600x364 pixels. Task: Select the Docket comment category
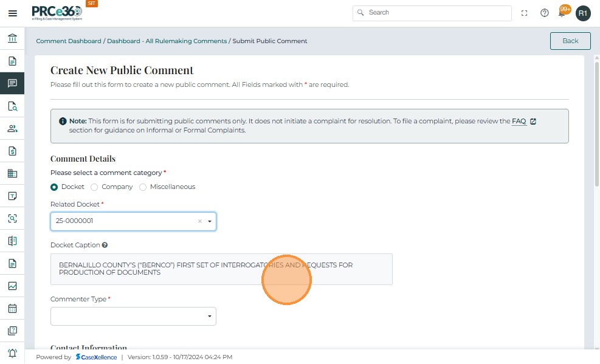[54, 187]
